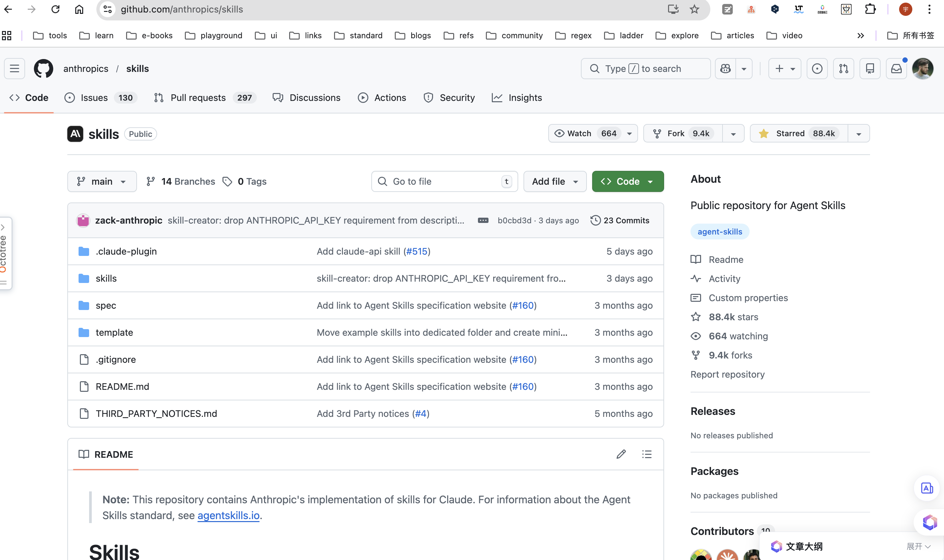Open GitHub Copilot chat icon

(725, 69)
